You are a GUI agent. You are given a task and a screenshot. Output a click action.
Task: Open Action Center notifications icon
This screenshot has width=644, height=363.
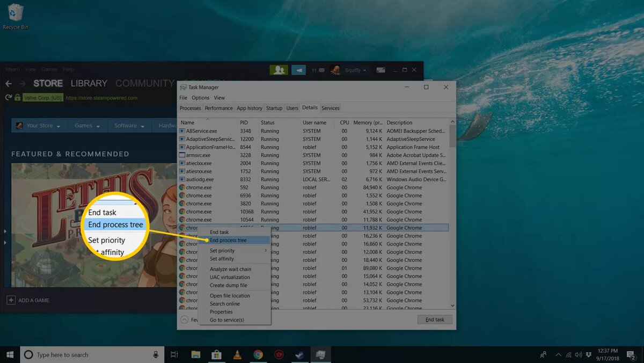click(x=632, y=354)
